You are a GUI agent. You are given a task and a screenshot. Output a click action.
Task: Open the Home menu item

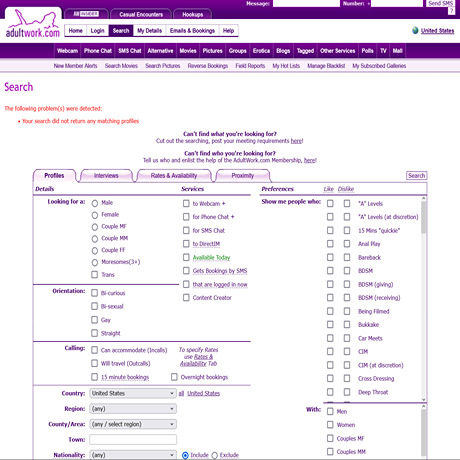pyautogui.click(x=75, y=31)
